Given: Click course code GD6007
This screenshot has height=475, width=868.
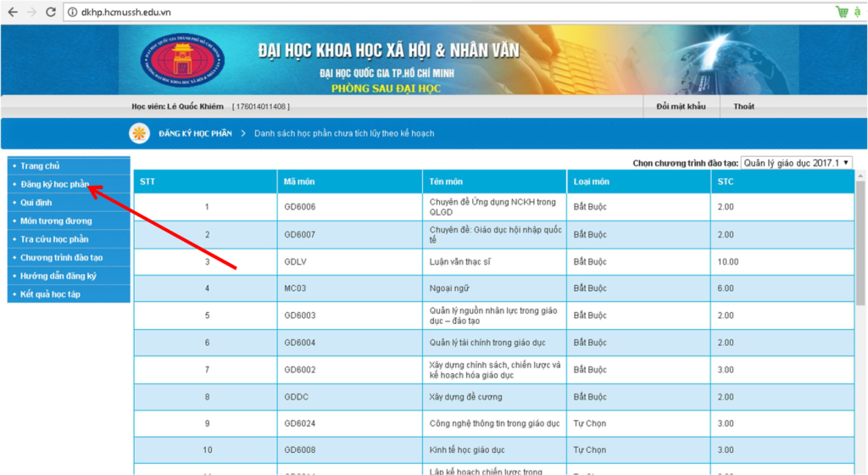Looking at the screenshot, I should 299,234.
